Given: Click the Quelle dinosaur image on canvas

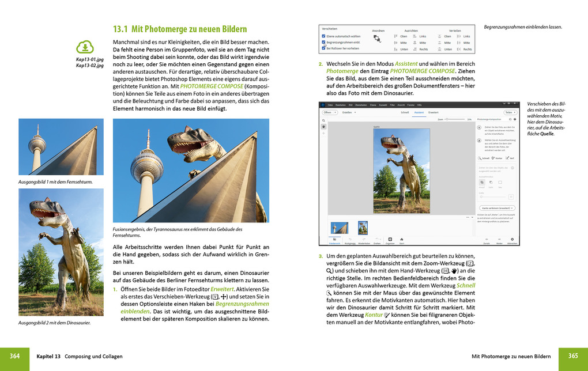Looking at the screenshot, I should 402,171.
